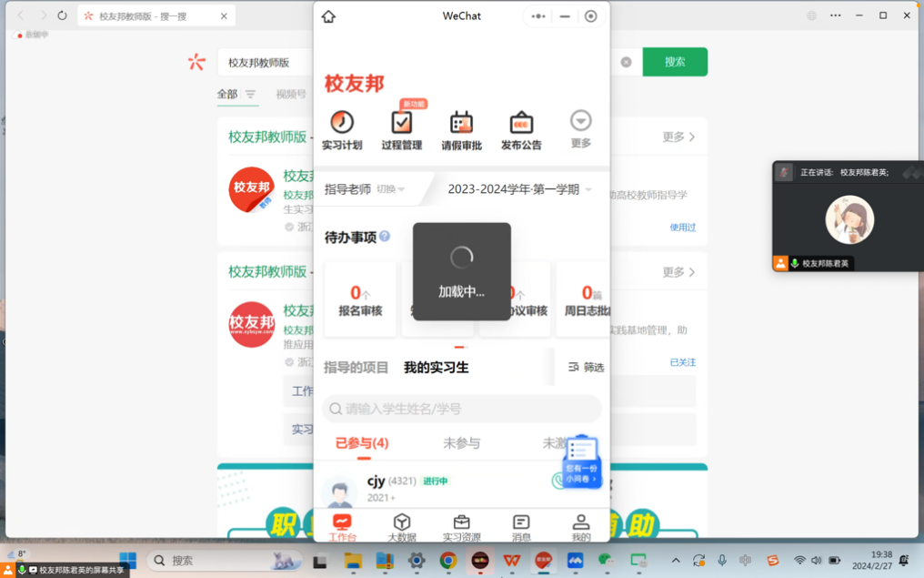Open WeChat from the taskbar
Viewport: 924px width, 578px height.
pos(607,561)
